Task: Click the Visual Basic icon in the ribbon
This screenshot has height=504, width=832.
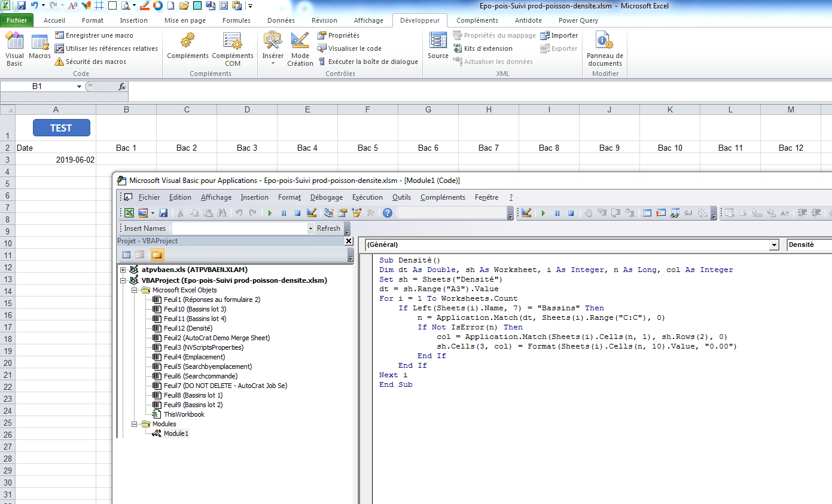Action: point(14,48)
